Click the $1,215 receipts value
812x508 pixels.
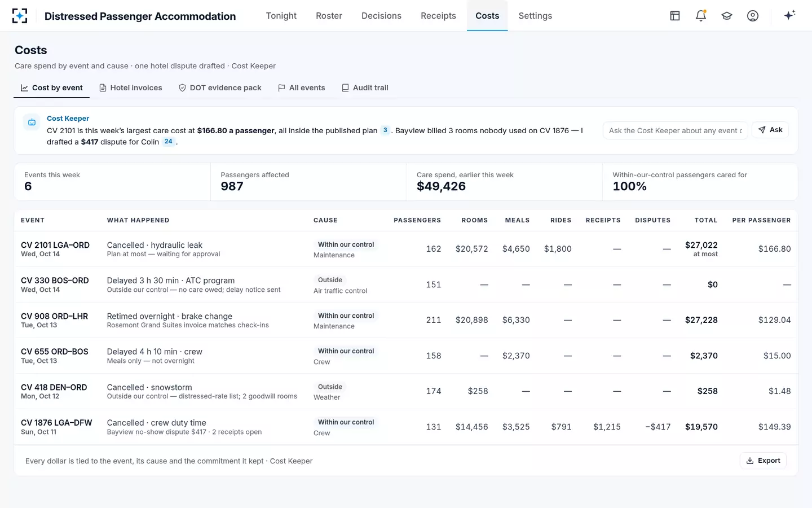point(607,427)
